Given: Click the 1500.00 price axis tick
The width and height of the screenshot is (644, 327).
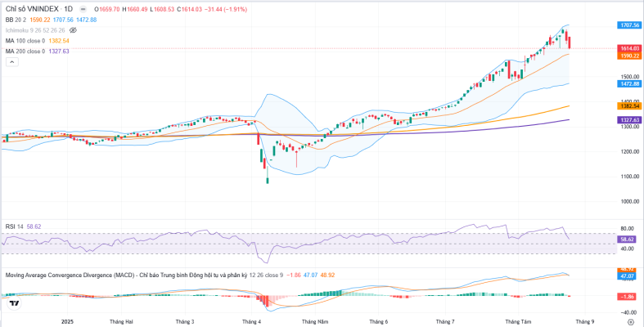Looking at the screenshot, I should coord(630,77).
